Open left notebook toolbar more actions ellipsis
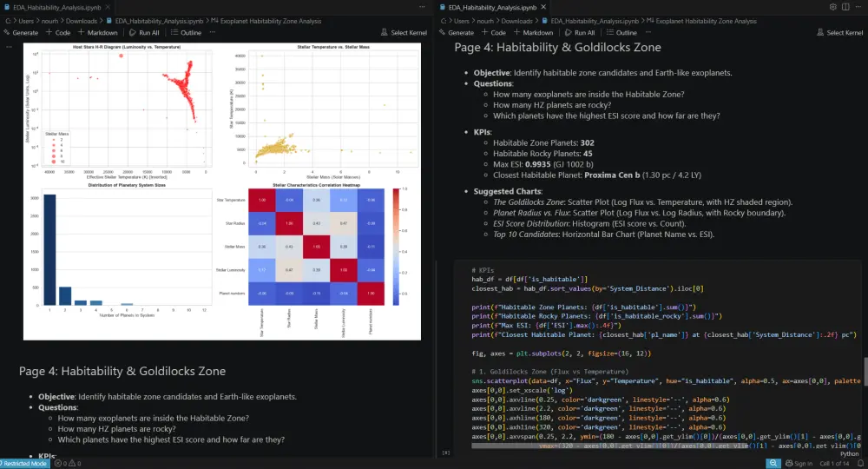Screen dimensions: 868x469 click(x=213, y=32)
